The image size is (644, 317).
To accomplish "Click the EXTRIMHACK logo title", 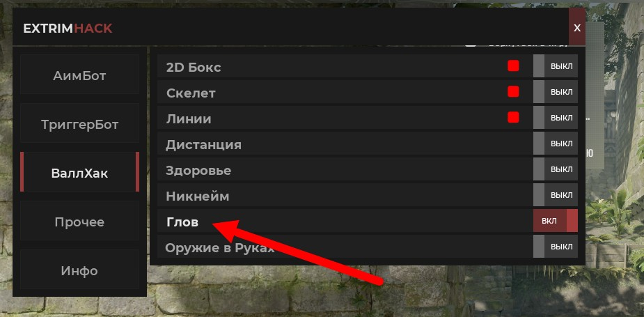I will click(68, 29).
